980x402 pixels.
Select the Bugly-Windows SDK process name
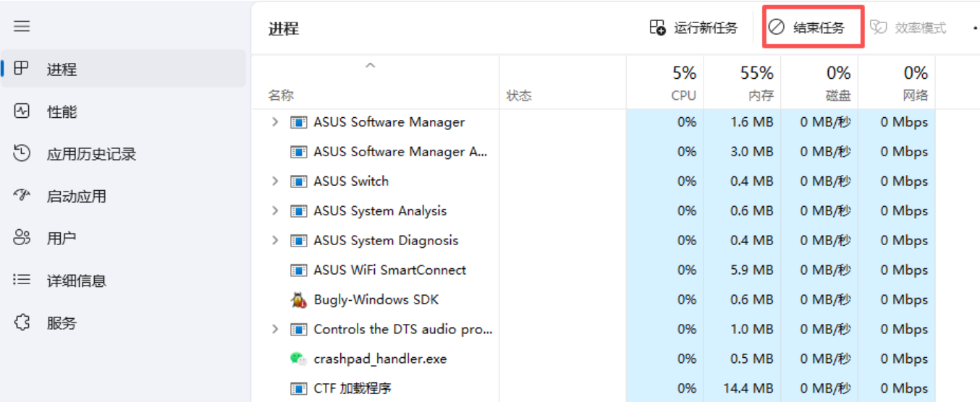pyautogui.click(x=376, y=300)
